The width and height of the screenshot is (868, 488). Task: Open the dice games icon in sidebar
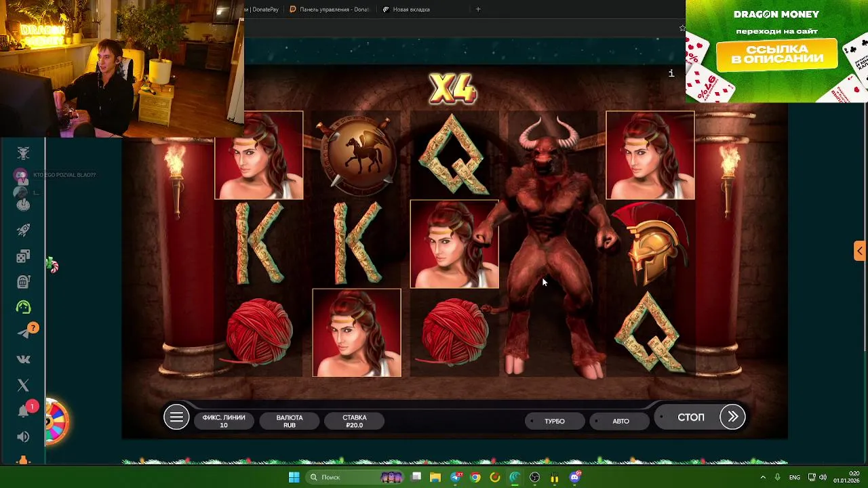click(x=23, y=256)
